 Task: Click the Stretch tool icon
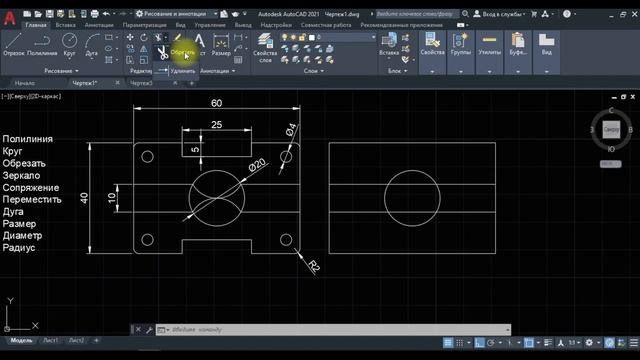(x=130, y=60)
